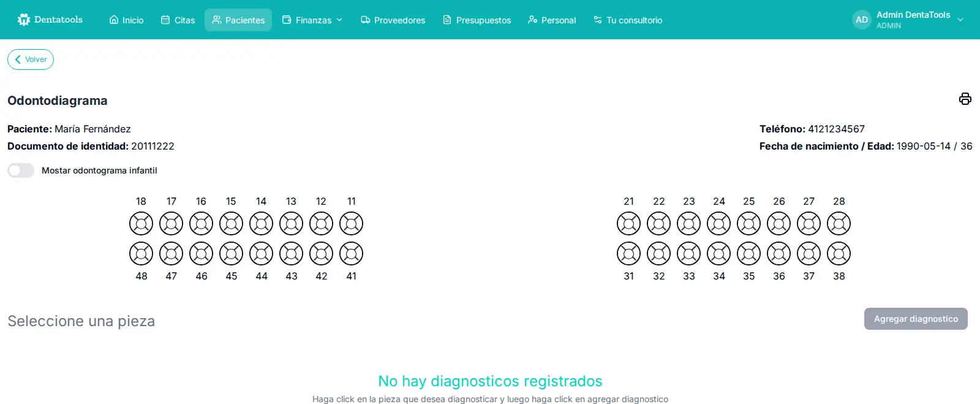The image size is (980, 404).
Task: Print the odontodiagram using printer icon
Action: [x=965, y=99]
